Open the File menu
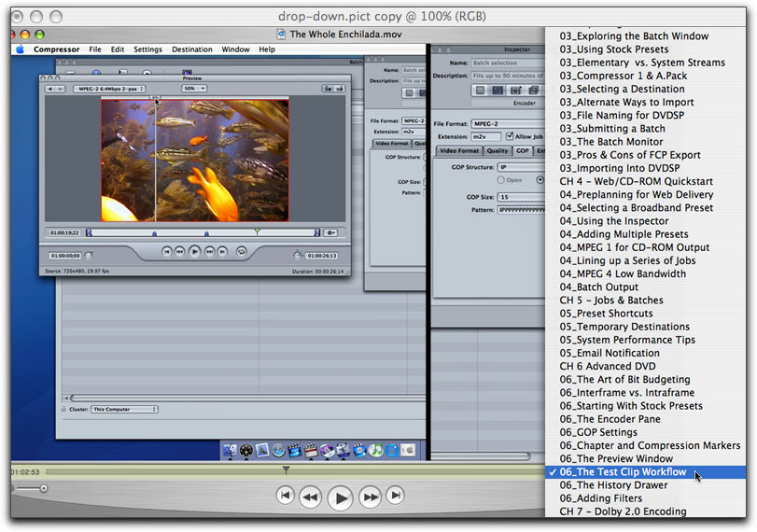757x532 pixels. pyautogui.click(x=95, y=49)
